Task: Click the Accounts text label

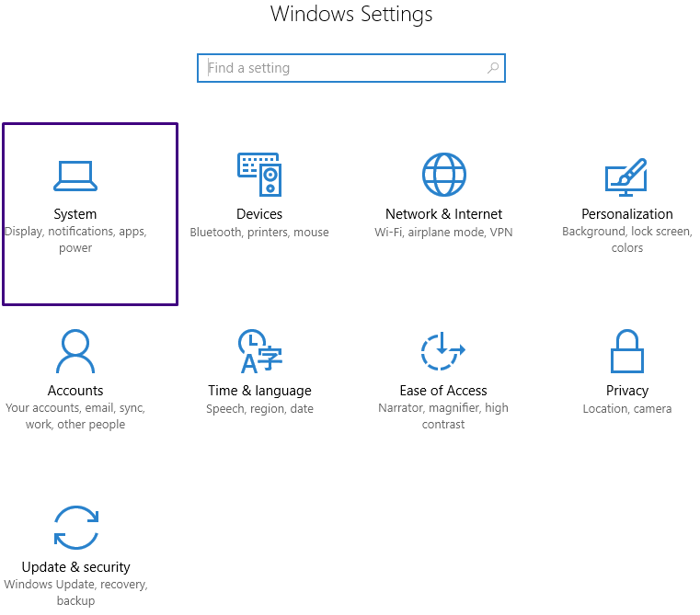Action: click(x=75, y=391)
